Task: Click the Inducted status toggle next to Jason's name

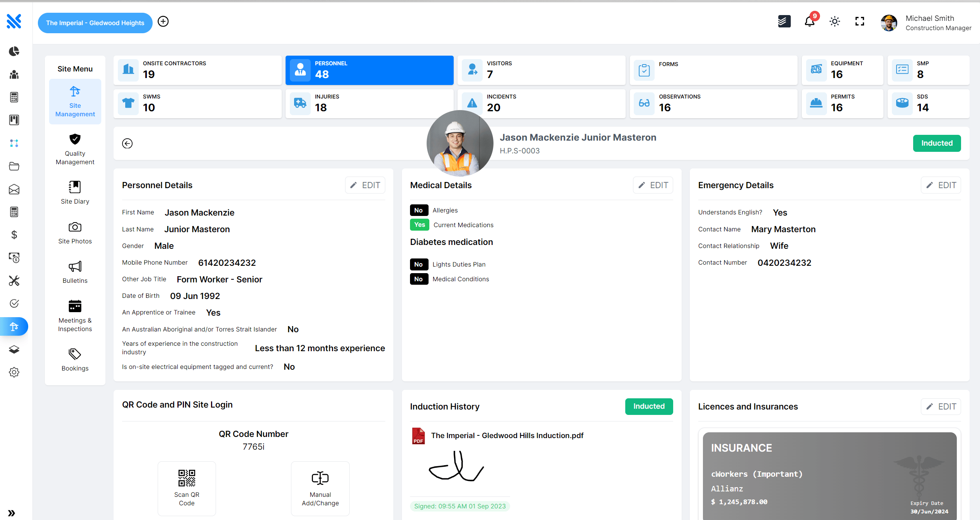Action: 937,143
